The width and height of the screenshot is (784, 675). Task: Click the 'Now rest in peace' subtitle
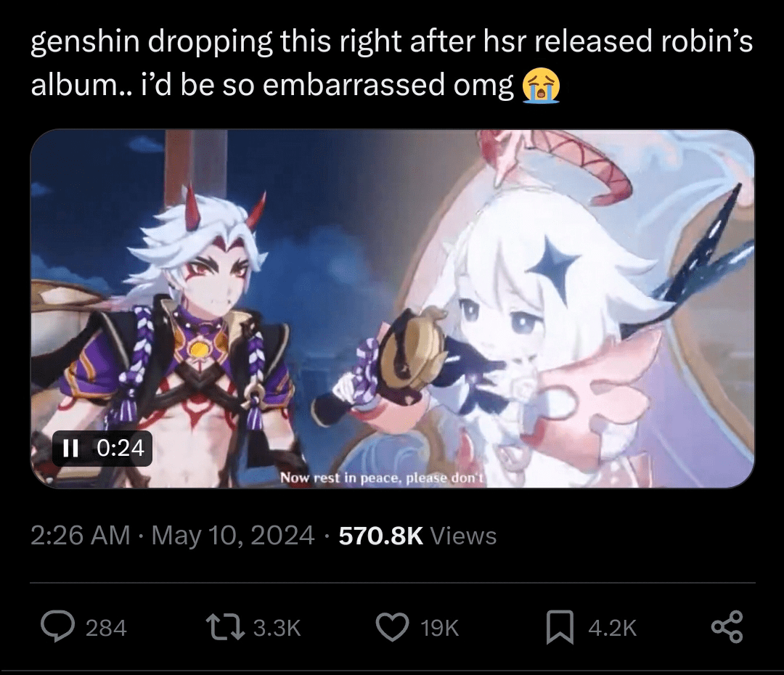click(x=382, y=478)
